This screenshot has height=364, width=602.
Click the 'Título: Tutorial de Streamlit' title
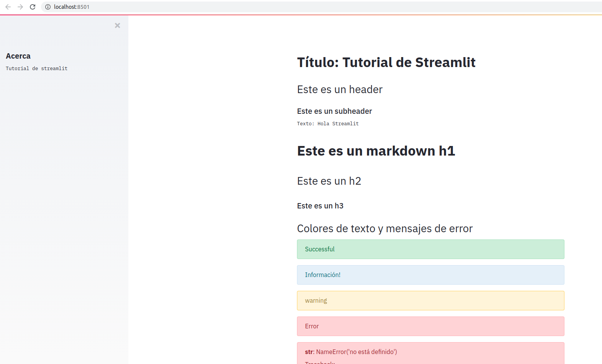386,62
